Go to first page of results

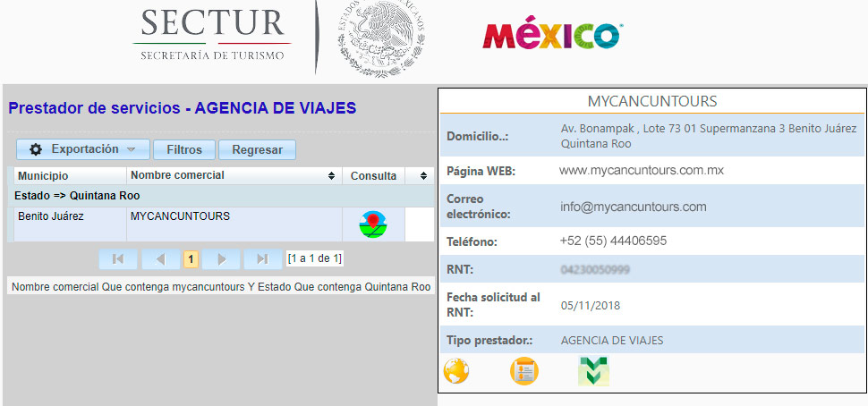point(118,258)
